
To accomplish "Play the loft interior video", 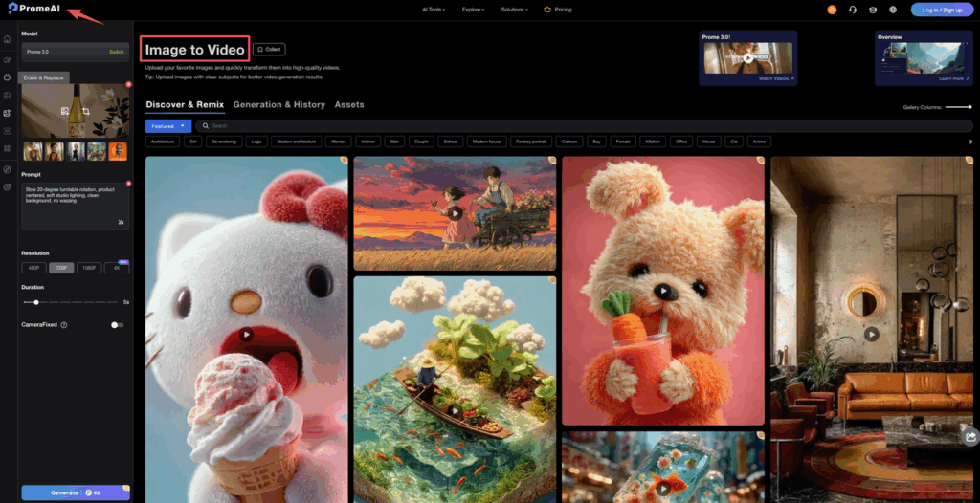I will (x=871, y=335).
